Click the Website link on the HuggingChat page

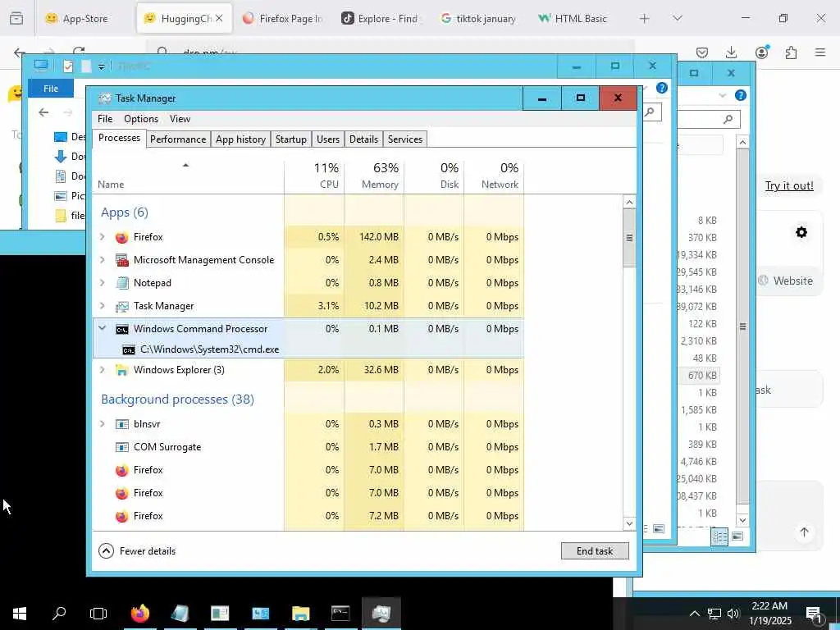[786, 281]
